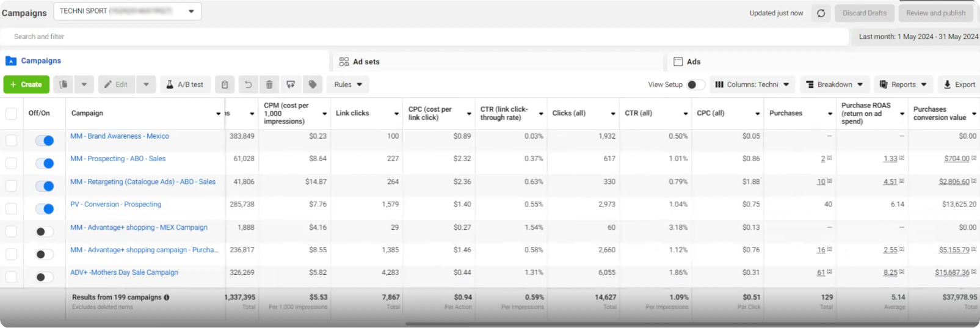Tick the select-all campaigns header checkbox
The height and width of the screenshot is (328, 980).
(x=11, y=114)
